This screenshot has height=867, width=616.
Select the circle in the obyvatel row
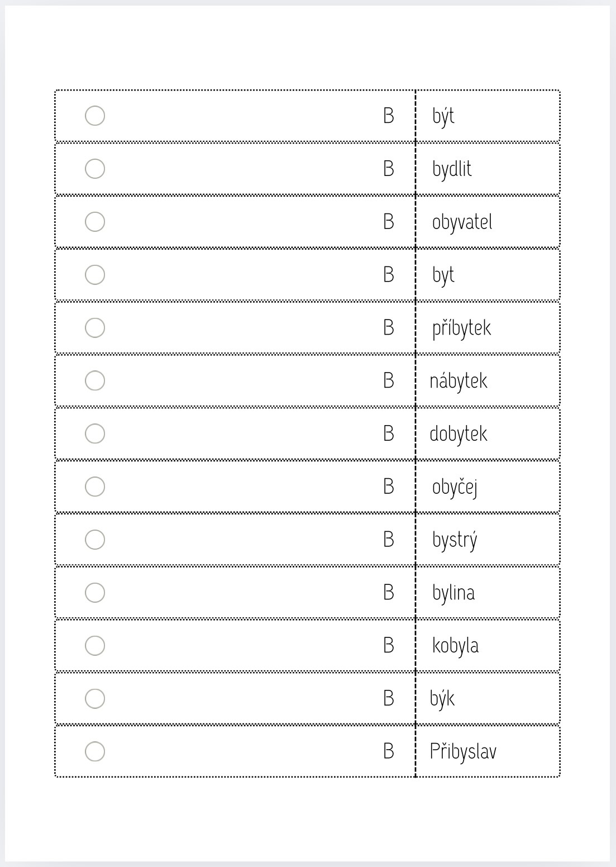point(95,222)
